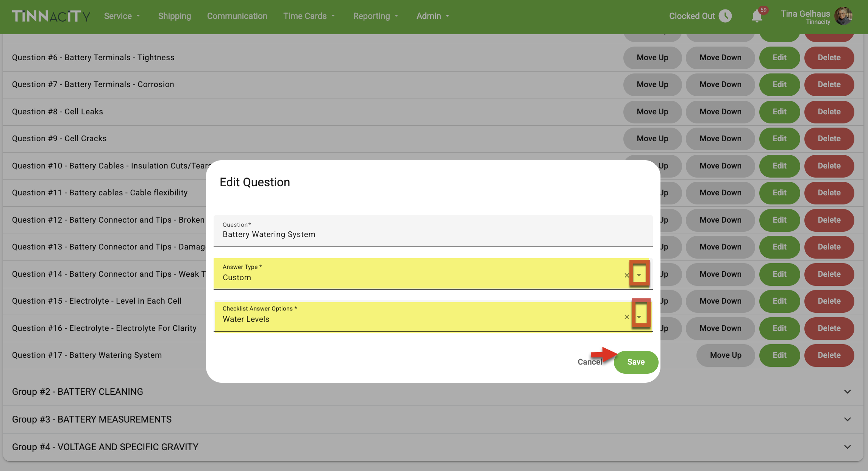
Task: Expand Group #3 Battery Measurements
Action: point(848,419)
